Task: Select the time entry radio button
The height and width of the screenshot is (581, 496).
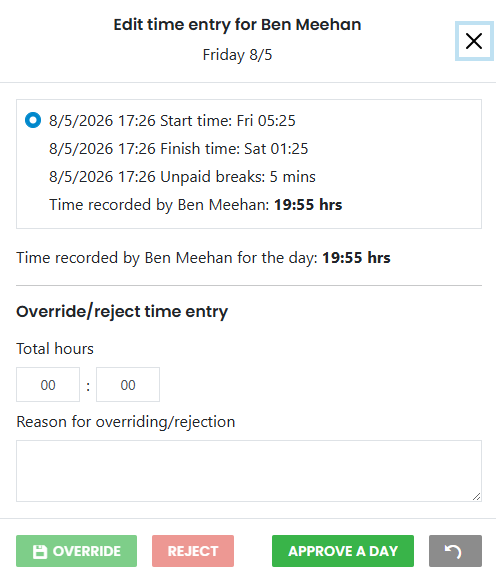Action: pyautogui.click(x=33, y=120)
